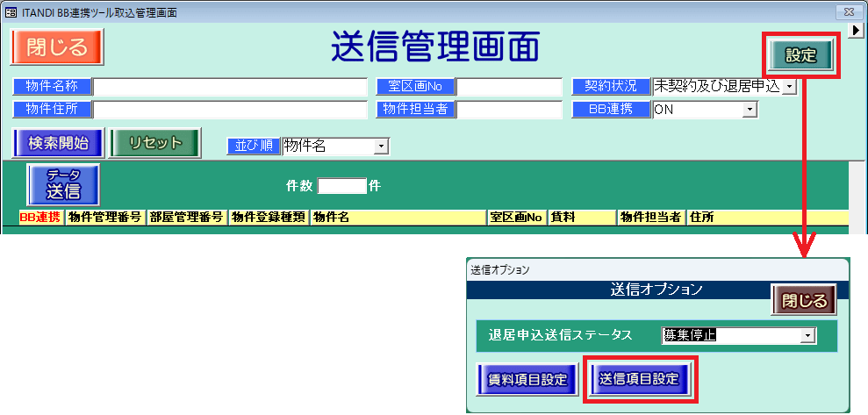
Task: Expand the 契約状況 dropdown
Action: pyautogui.click(x=789, y=87)
